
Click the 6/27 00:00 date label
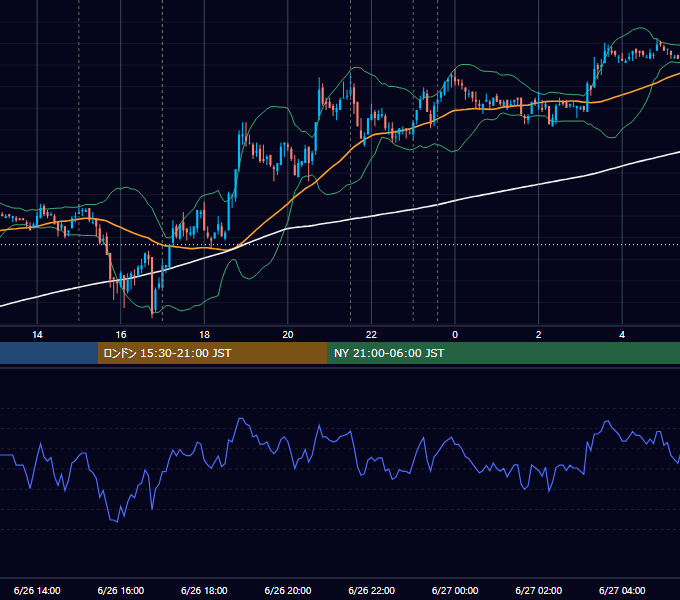455,590
